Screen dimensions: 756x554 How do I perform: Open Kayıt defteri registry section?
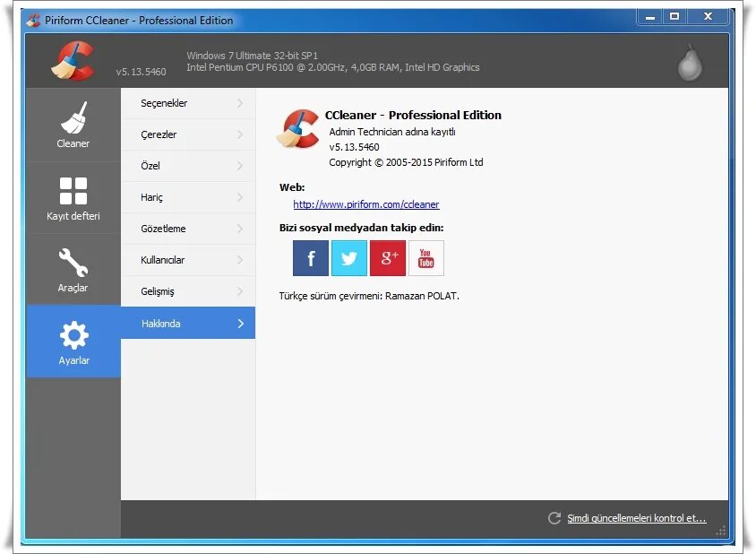click(x=73, y=198)
